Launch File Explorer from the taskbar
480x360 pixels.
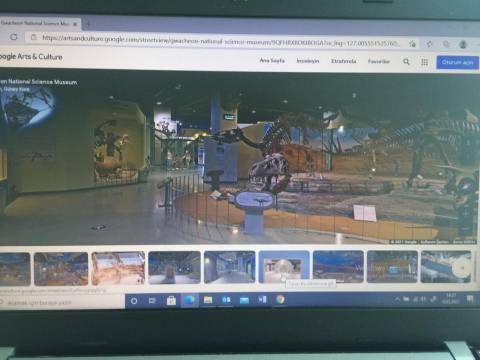[208, 300]
